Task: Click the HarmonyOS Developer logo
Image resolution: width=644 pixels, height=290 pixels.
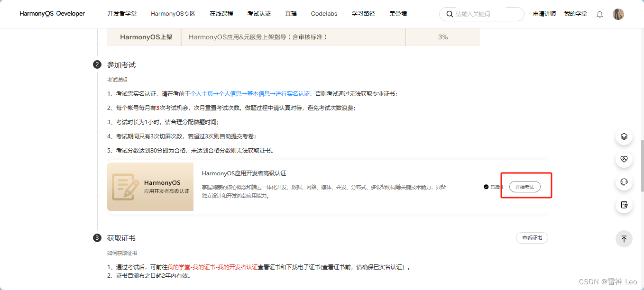Action: point(52,14)
